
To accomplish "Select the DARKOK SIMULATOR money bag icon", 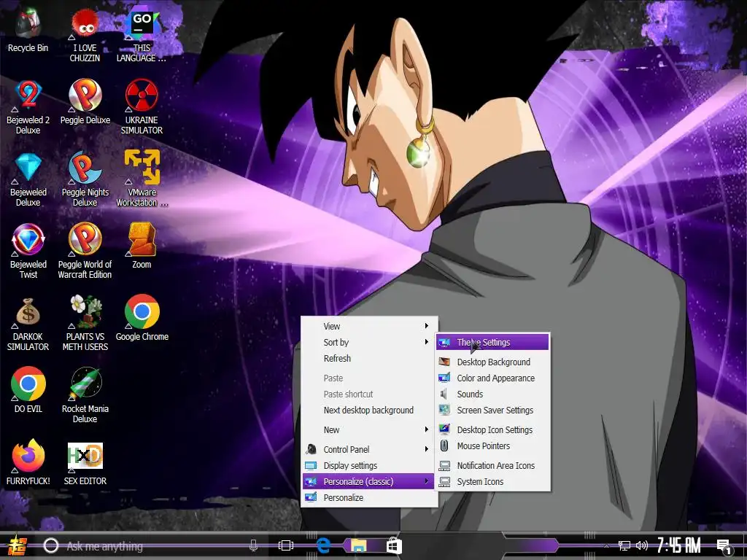I will pos(28,324).
